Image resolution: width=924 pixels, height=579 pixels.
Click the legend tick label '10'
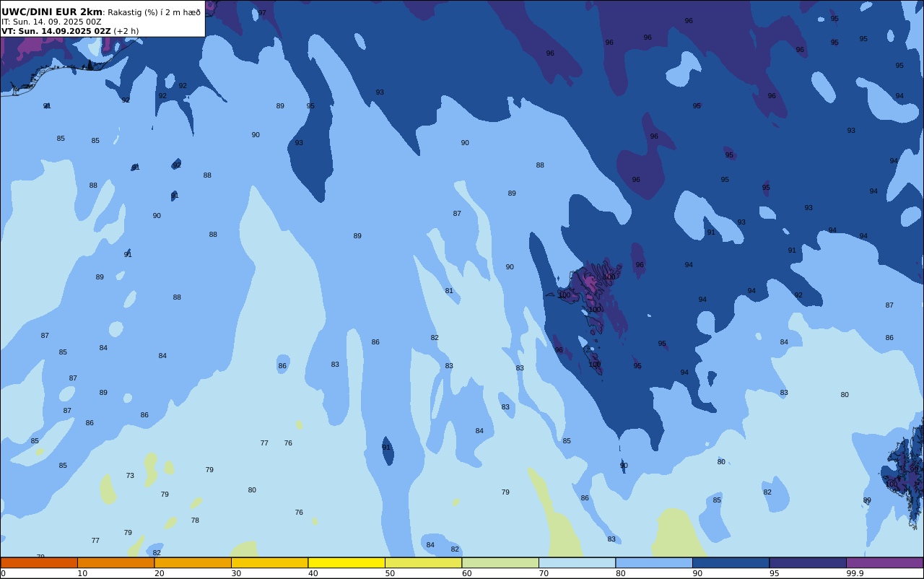[x=82, y=573]
